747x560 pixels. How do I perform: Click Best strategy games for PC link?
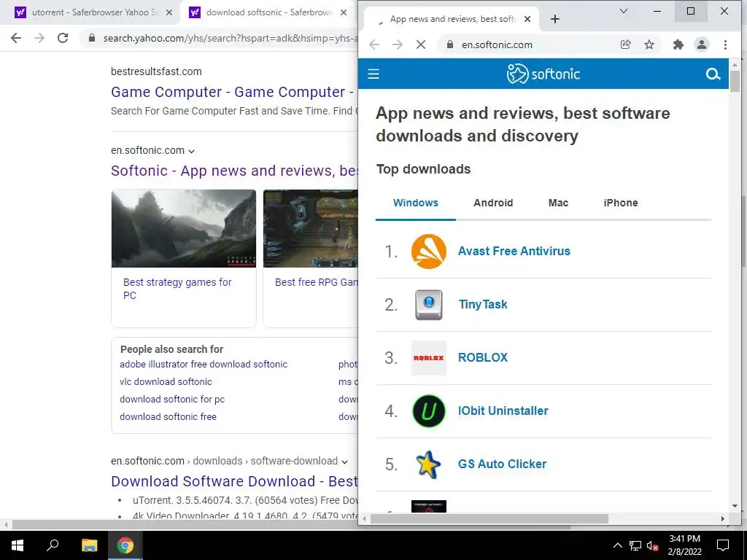(177, 289)
